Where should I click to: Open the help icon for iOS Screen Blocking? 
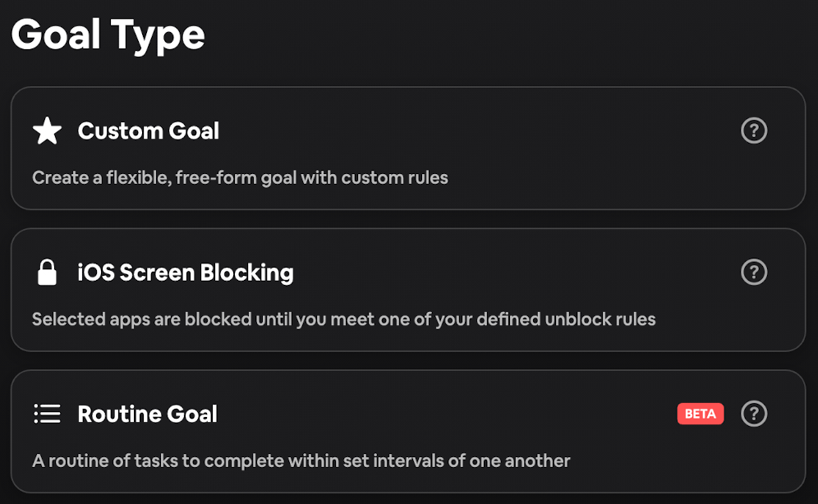coord(754,272)
